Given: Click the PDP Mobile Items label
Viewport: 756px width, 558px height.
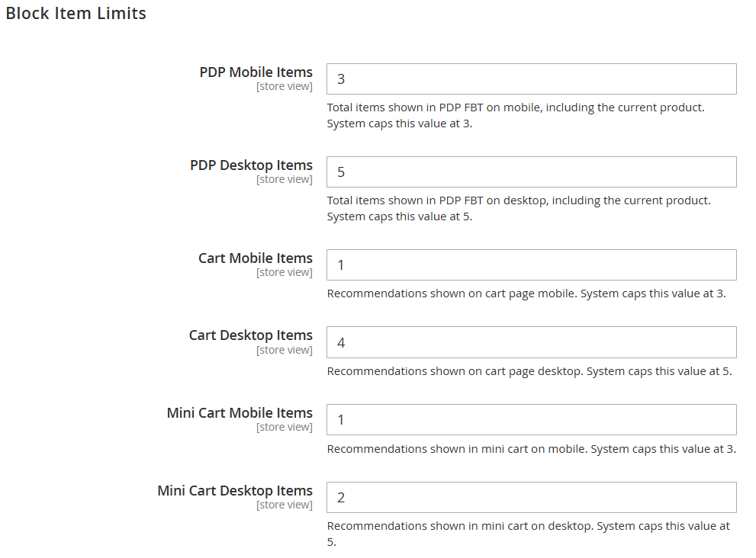Looking at the screenshot, I should [256, 72].
